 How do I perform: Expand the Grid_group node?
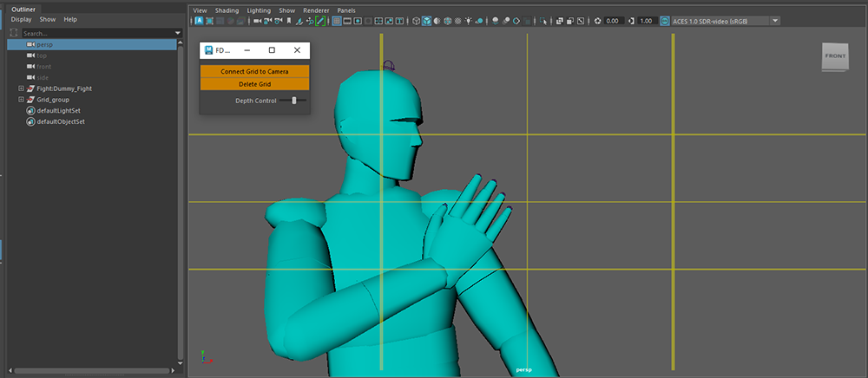21,100
